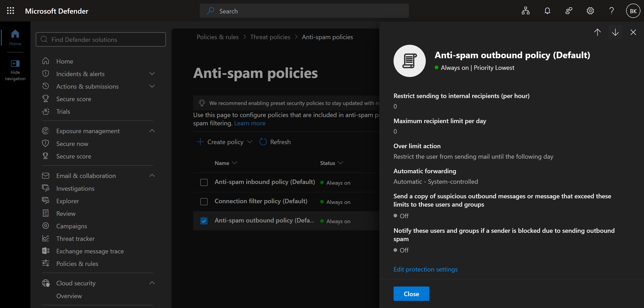
Task: Open Anti-spam inbound policy (Default) row
Action: pyautogui.click(x=265, y=182)
